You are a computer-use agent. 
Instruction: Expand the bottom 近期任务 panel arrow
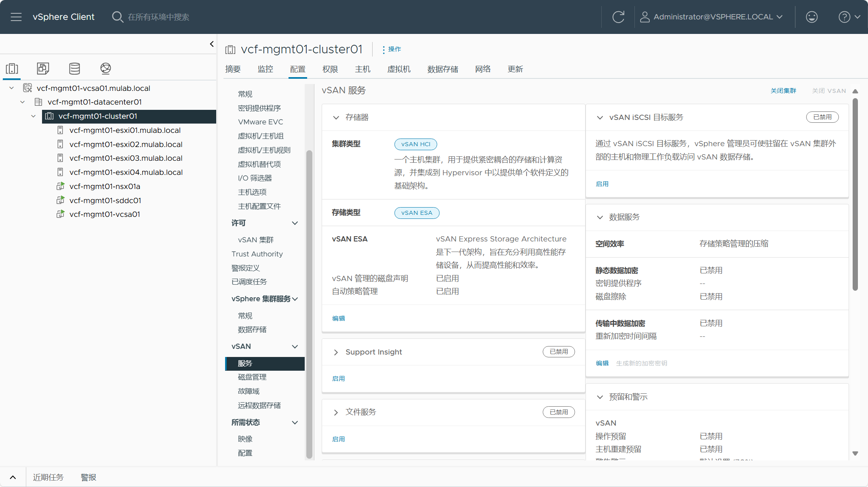(13, 477)
